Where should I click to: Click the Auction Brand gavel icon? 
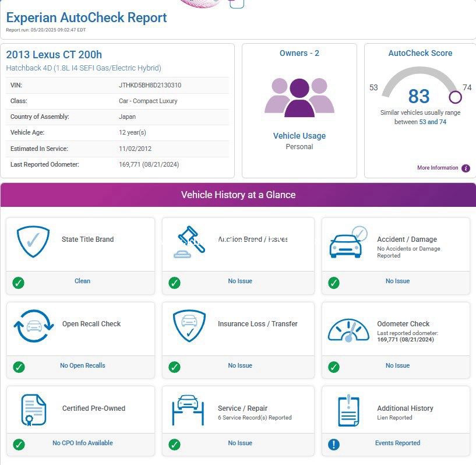(x=189, y=242)
